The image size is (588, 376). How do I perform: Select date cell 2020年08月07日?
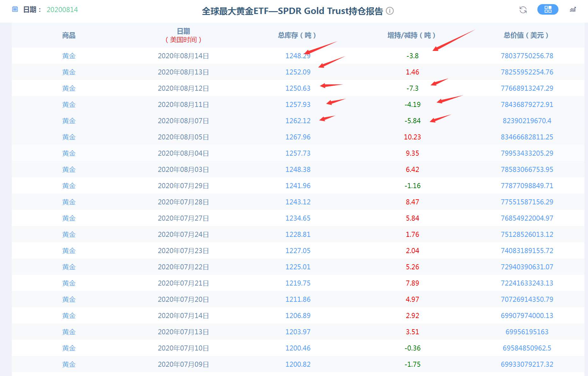pos(183,121)
